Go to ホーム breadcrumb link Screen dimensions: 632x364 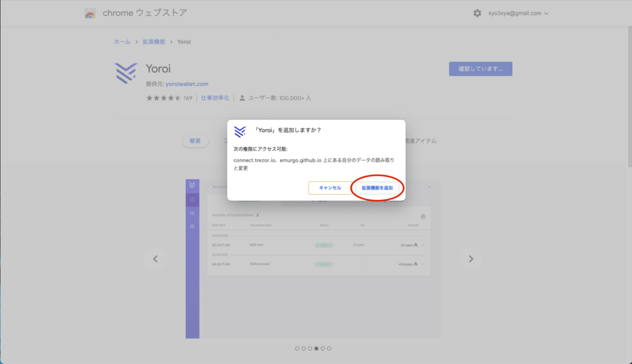click(122, 42)
